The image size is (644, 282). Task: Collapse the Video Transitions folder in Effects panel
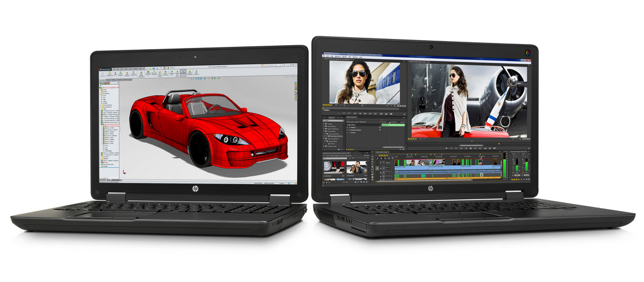pos(324,139)
